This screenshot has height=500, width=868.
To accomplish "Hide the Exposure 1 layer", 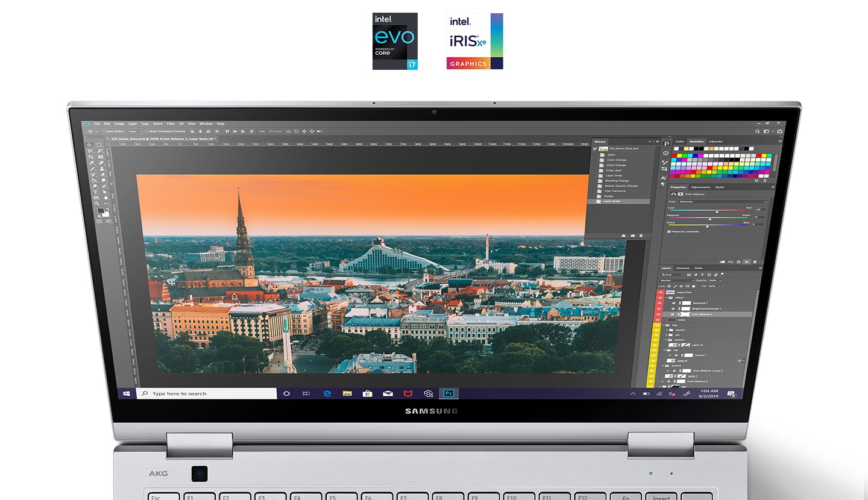I will click(x=659, y=303).
